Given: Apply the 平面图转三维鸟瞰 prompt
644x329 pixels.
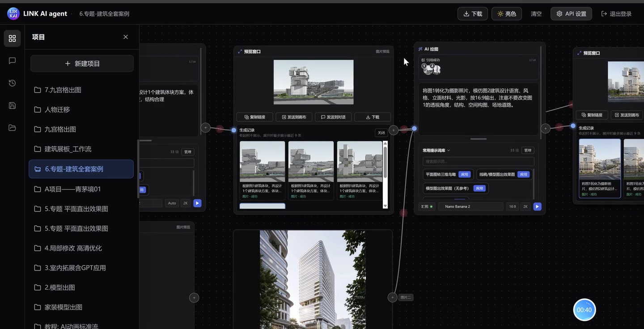Looking at the screenshot, I should coord(465,174).
